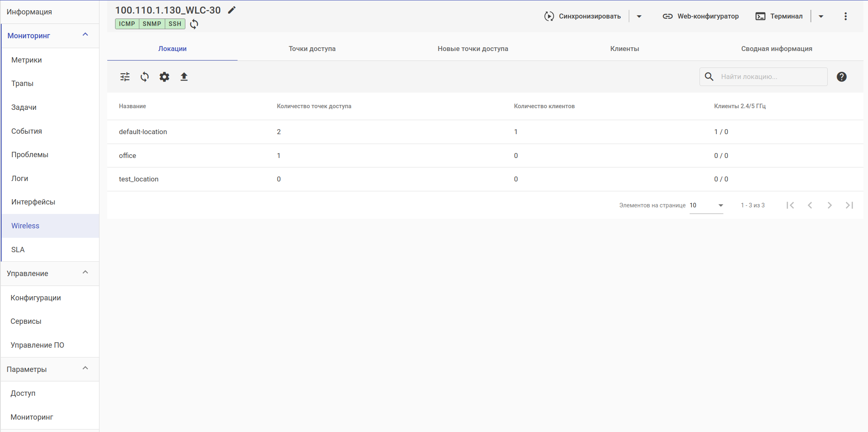Open the items per page dropdown
The image size is (868, 432).
[x=706, y=205]
